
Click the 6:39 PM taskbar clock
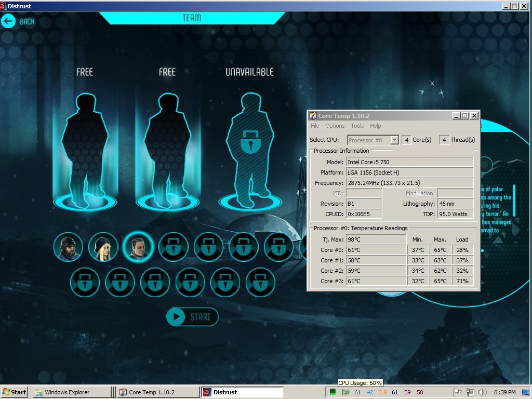504,392
